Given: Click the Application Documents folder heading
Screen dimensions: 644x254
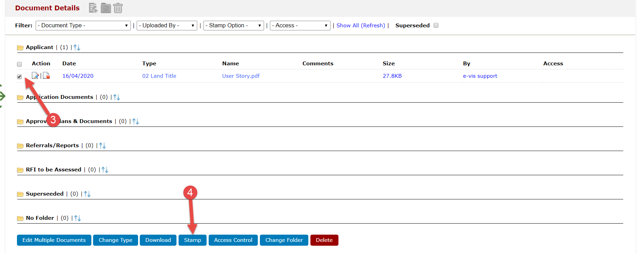Looking at the screenshot, I should 60,97.
